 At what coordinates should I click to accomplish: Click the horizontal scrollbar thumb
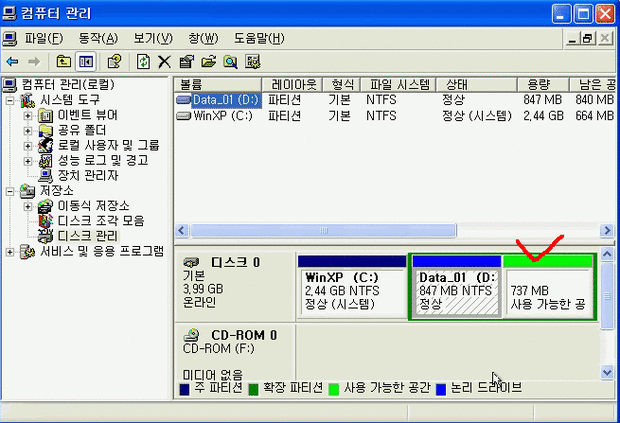[323, 230]
